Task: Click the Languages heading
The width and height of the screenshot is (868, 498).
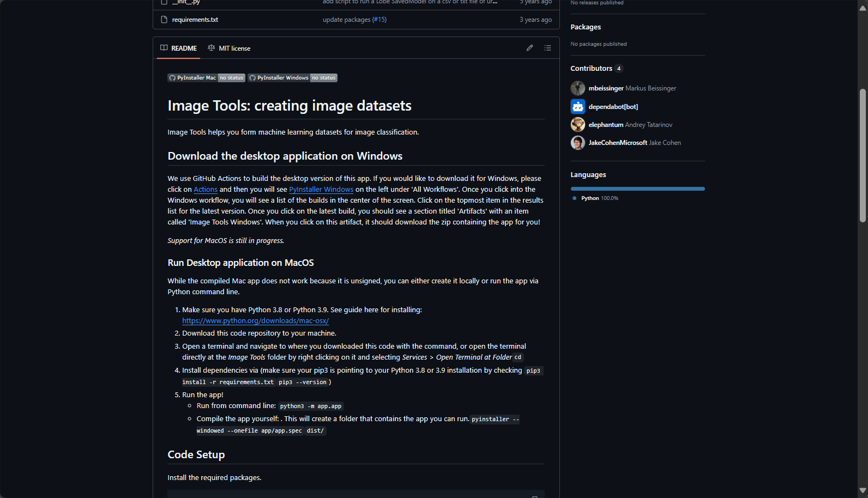Action: click(588, 175)
